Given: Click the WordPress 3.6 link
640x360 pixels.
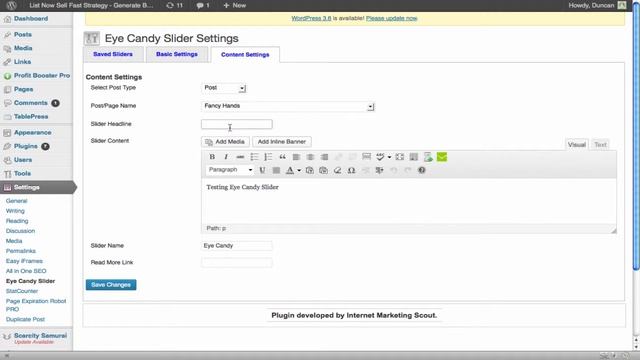Looking at the screenshot, I should tap(311, 18).
